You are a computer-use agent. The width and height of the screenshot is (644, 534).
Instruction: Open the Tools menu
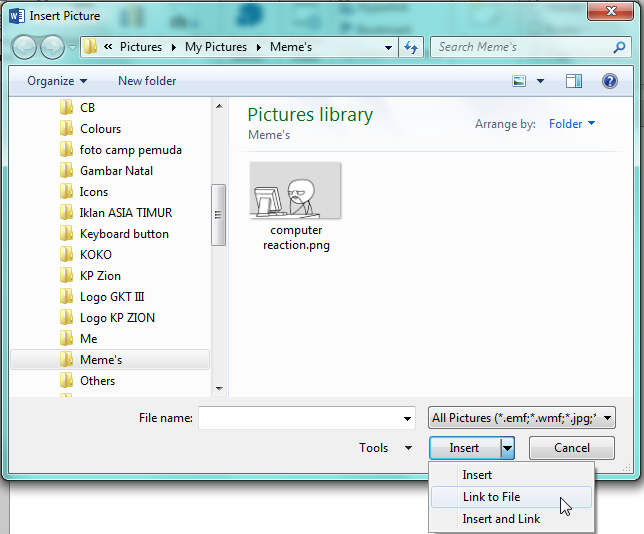pos(385,447)
